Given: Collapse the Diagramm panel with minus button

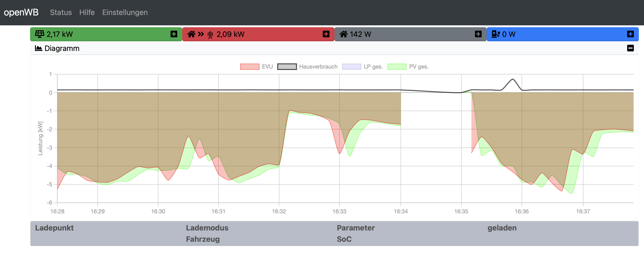Looking at the screenshot, I should pyautogui.click(x=631, y=48).
